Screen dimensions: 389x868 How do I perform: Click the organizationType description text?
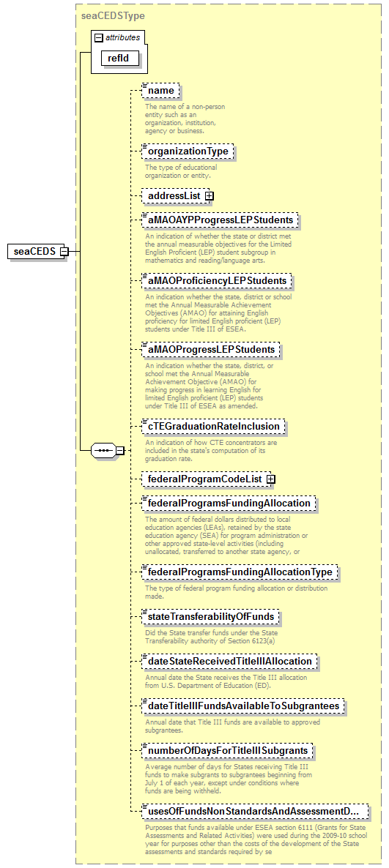click(x=181, y=171)
